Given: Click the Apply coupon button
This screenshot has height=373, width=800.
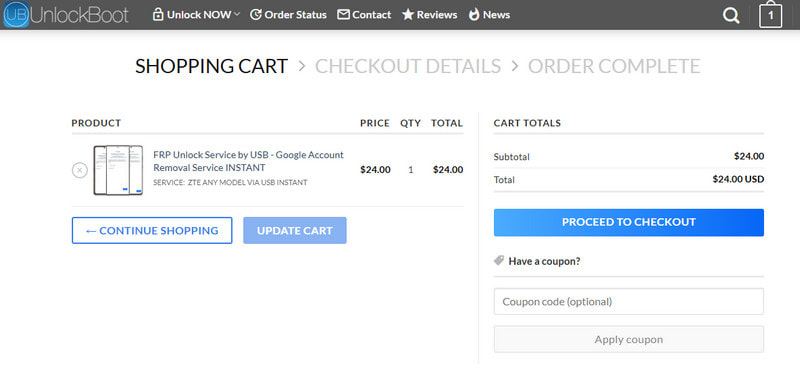Looking at the screenshot, I should (629, 339).
